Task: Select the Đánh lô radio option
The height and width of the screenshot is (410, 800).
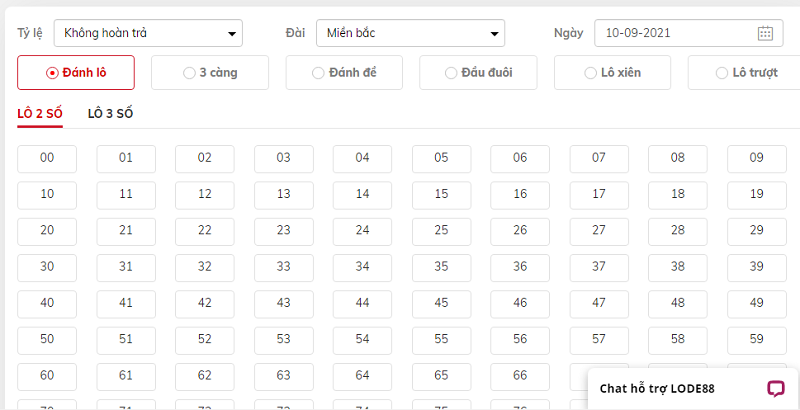Action: click(x=76, y=72)
